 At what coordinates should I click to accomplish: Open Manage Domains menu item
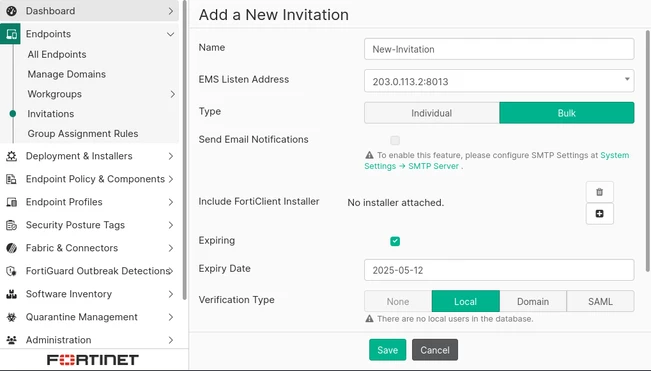coord(66,74)
